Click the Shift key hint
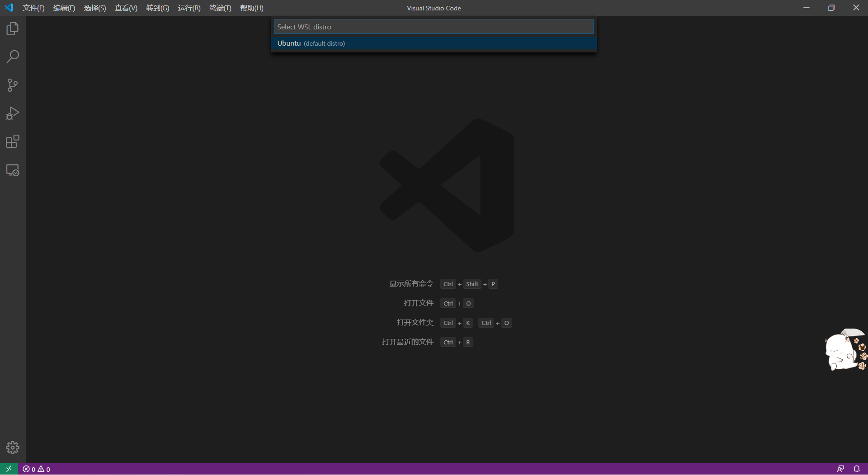Screen dimensions: 868x475 pyautogui.click(x=472, y=284)
